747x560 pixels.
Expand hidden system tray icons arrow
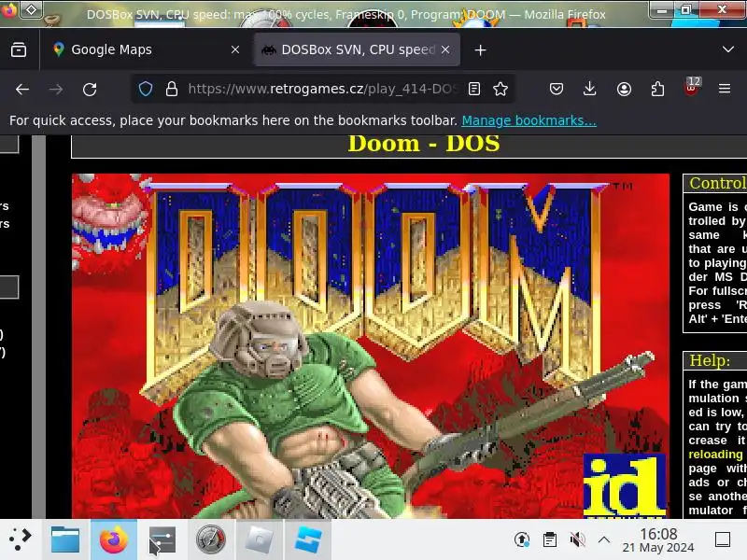click(604, 539)
